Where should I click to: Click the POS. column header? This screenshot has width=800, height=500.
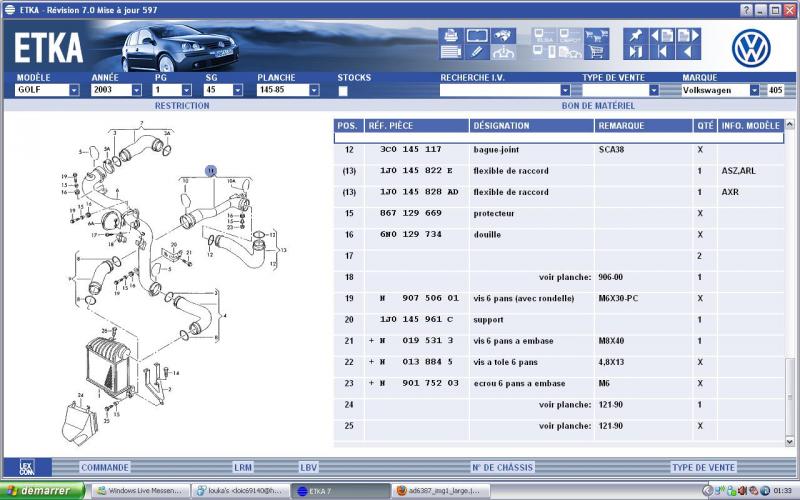click(x=349, y=126)
